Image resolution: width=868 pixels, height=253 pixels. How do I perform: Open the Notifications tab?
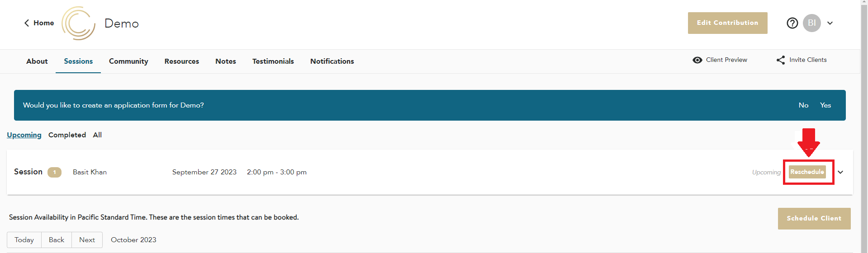click(332, 61)
